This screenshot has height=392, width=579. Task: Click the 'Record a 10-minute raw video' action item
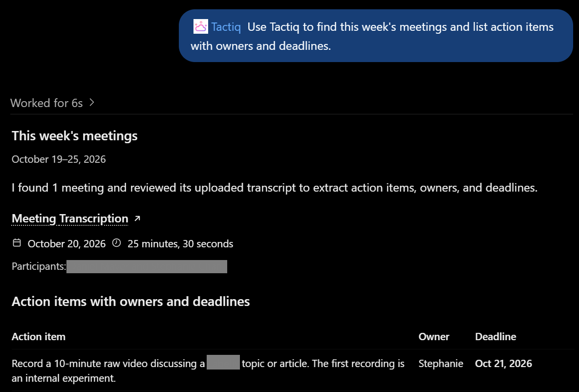coord(208,370)
